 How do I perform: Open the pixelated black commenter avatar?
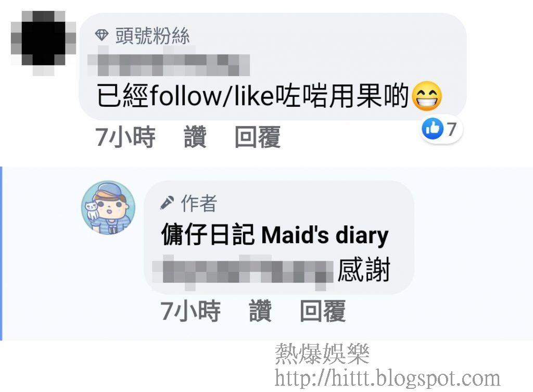pos(43,43)
